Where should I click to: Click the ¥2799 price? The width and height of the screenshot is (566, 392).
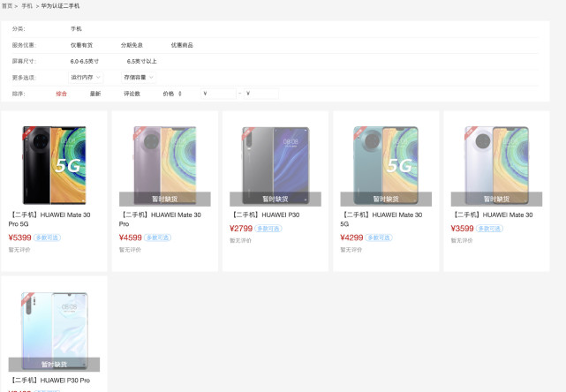241,229
